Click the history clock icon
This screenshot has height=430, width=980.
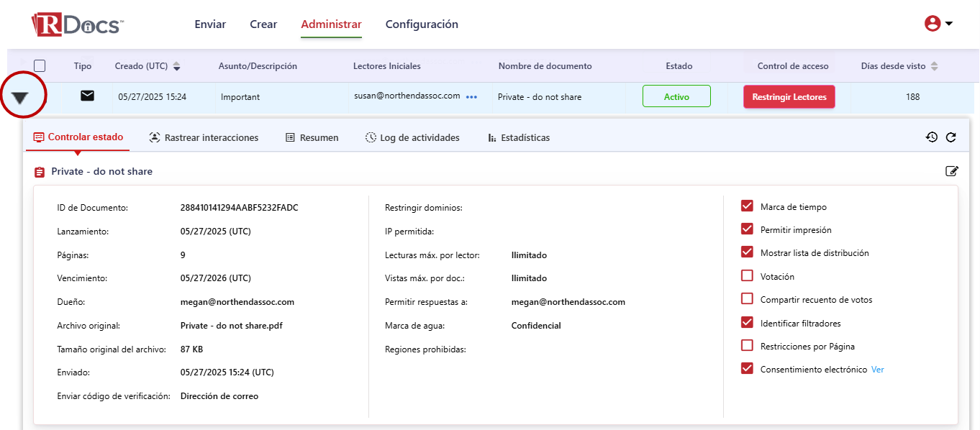[932, 137]
